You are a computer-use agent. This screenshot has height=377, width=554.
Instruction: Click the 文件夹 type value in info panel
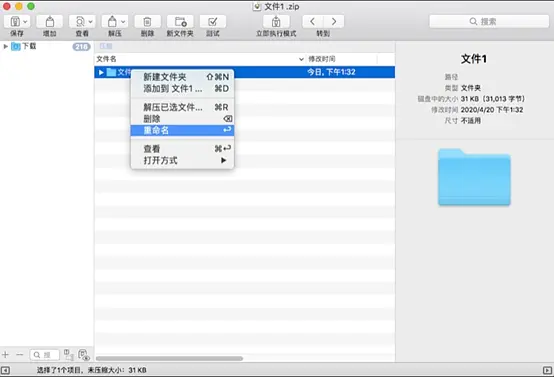[471, 88]
